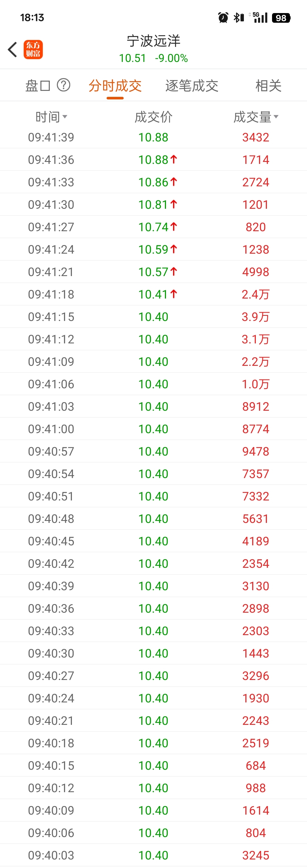Tap the status bar clock 18:13
The height and width of the screenshot is (868, 307).
32,18
